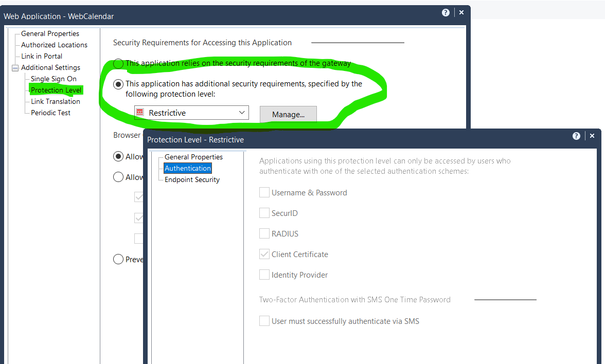Click the Manage... button
Viewport: 605px width, 364px height.
click(x=288, y=115)
